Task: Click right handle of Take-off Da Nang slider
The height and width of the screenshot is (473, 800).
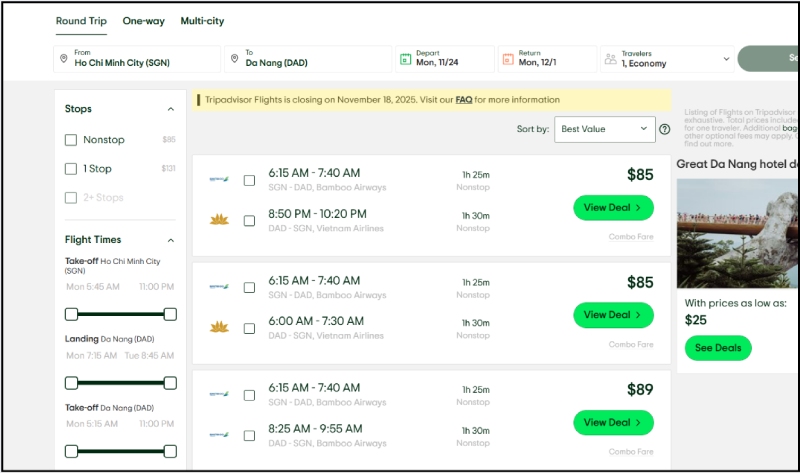Action: pos(170,452)
